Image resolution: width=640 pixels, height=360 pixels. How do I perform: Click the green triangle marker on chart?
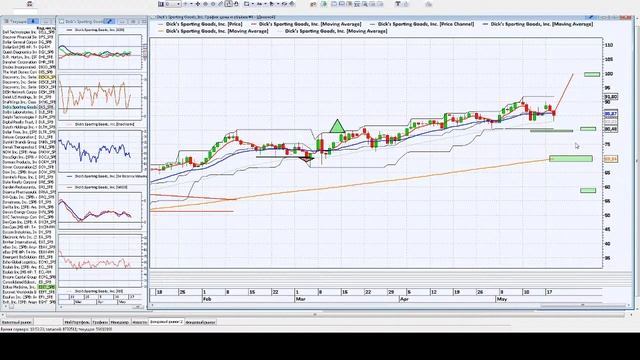pos(337,126)
